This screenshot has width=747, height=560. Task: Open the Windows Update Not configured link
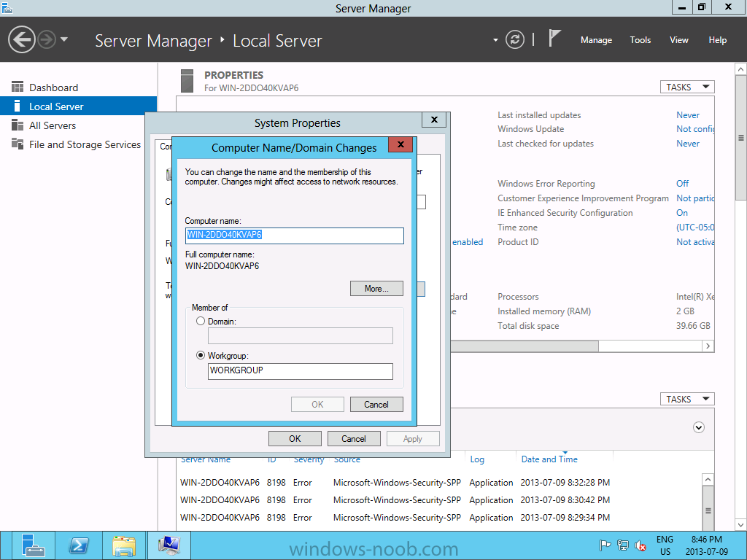(x=695, y=129)
